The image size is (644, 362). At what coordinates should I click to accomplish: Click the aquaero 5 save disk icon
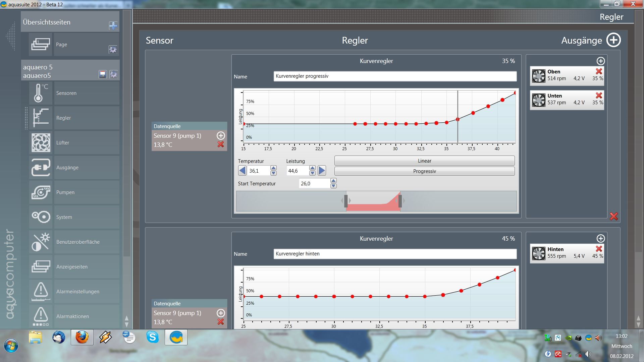[103, 74]
